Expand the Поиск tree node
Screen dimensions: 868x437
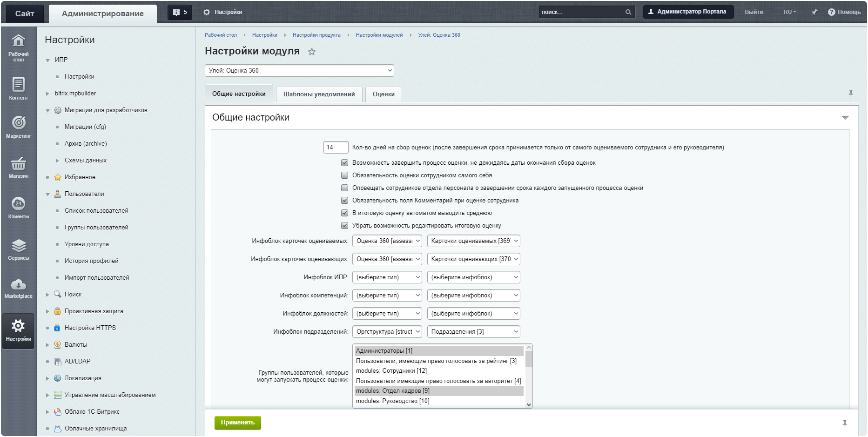point(47,295)
